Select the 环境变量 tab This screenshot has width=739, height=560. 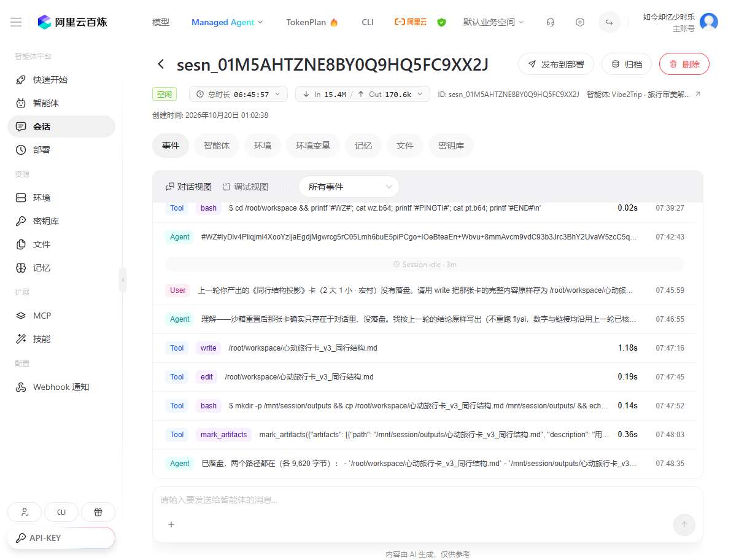[x=313, y=146]
